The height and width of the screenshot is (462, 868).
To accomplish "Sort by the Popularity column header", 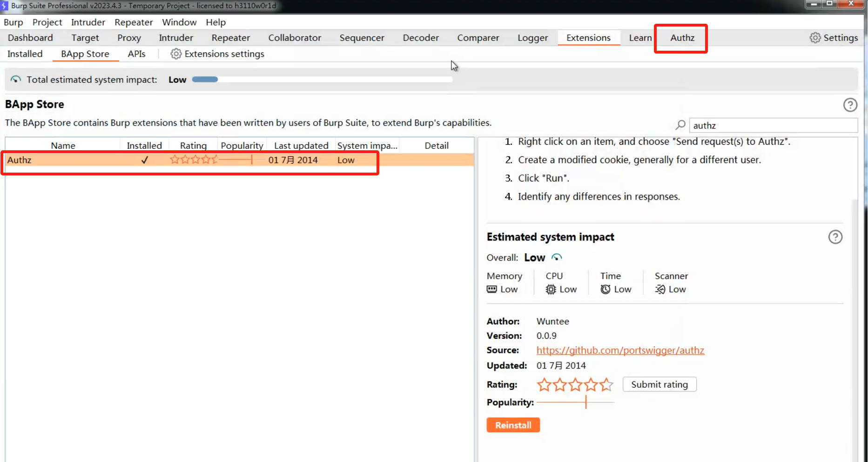I will click(242, 146).
